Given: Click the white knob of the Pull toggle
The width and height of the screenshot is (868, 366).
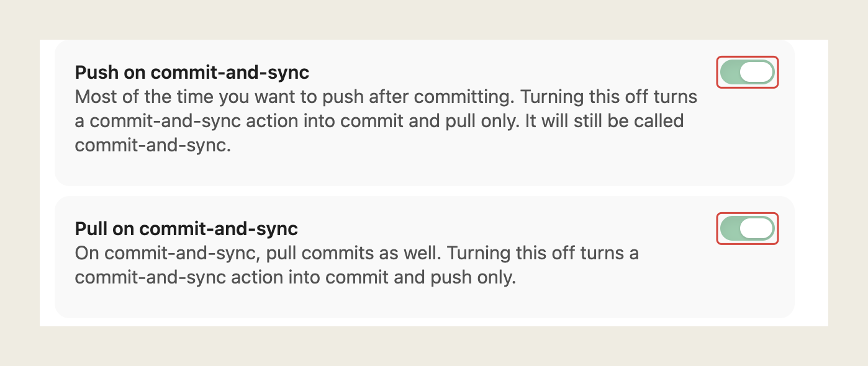Looking at the screenshot, I should tap(757, 229).
